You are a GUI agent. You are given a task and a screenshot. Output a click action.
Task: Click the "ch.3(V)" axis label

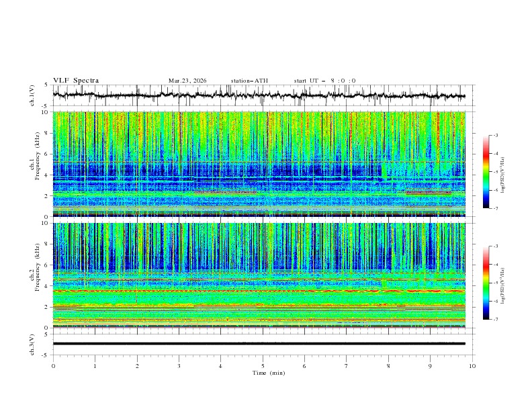(x=32, y=345)
